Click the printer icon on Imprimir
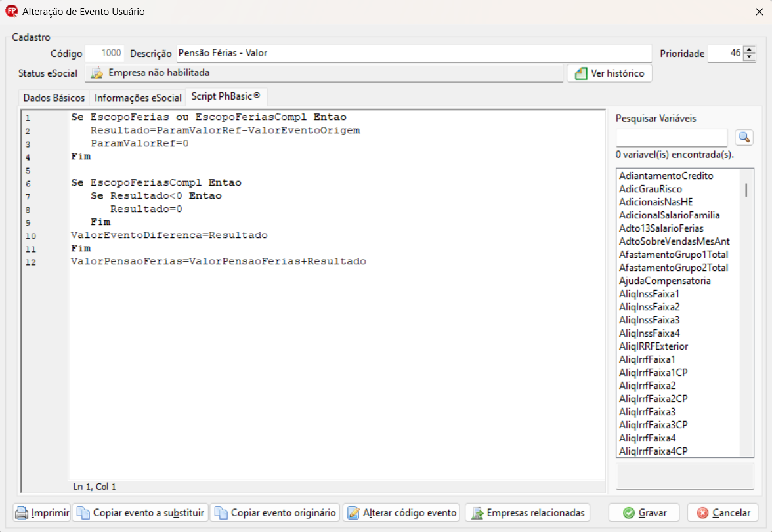772x532 pixels. [x=22, y=513]
